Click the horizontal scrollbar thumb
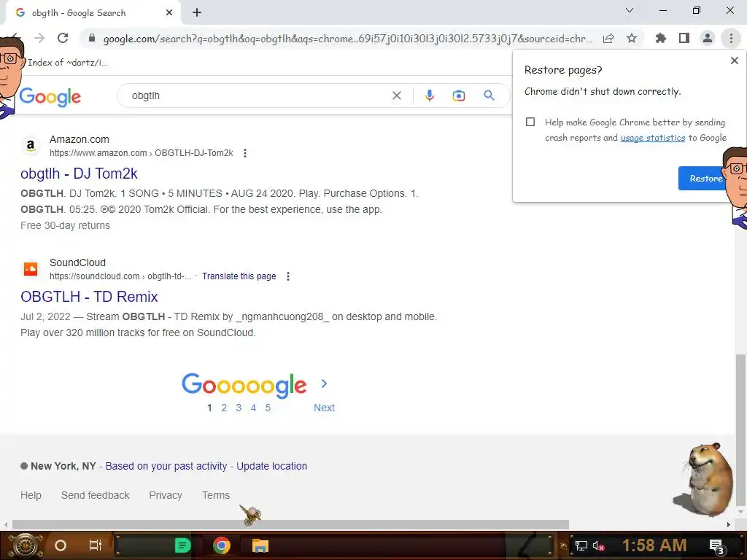 [x=290, y=524]
